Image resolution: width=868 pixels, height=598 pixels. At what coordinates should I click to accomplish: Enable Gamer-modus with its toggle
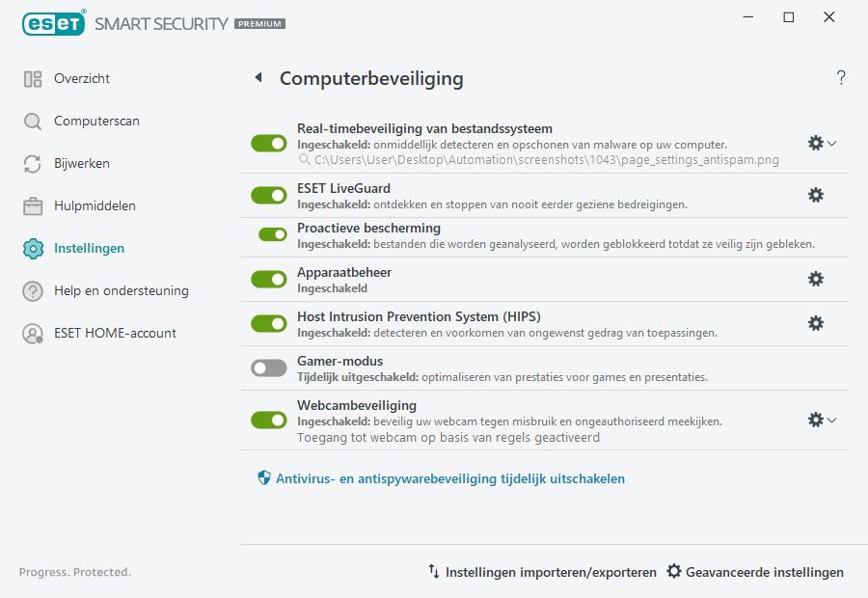[x=268, y=367]
